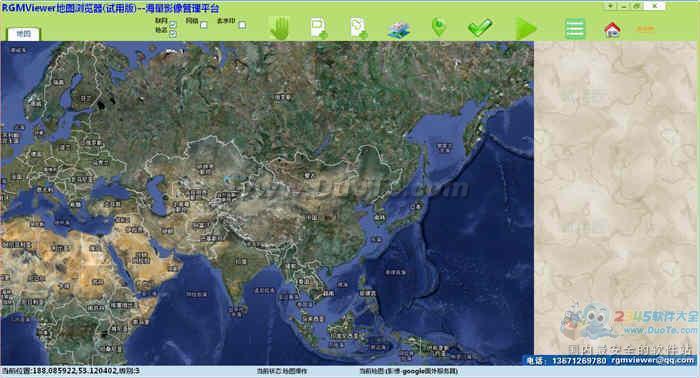Enable the 网格 grid checkbox

point(204,25)
